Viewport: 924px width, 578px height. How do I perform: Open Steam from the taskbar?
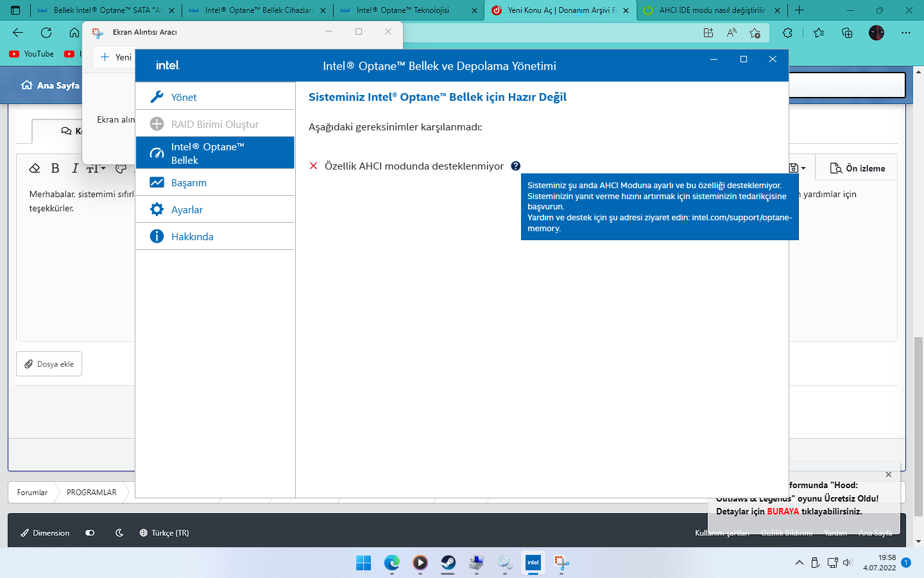click(449, 563)
